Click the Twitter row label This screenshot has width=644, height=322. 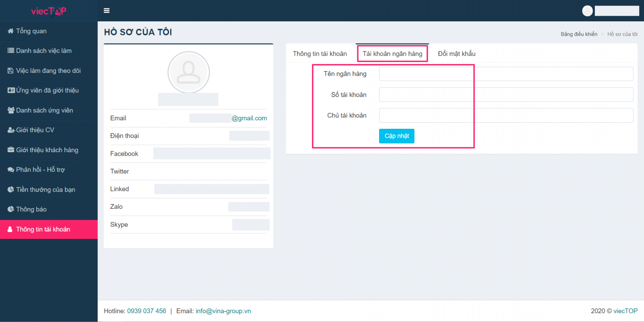pyautogui.click(x=120, y=171)
